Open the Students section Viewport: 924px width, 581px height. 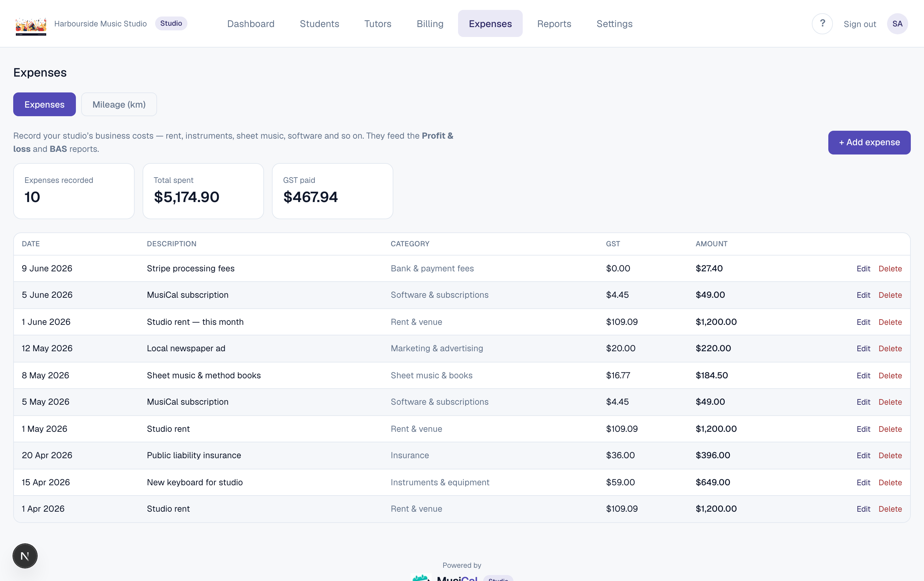pos(319,24)
